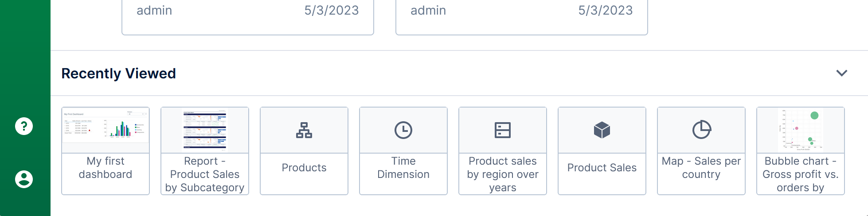868x216 pixels.
Task: Open Product sales by region over years label
Action: (x=503, y=174)
